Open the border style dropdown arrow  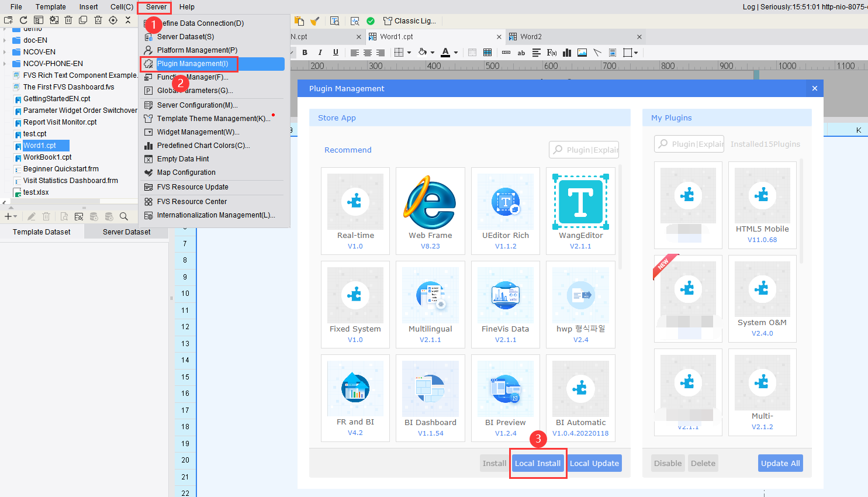[409, 53]
